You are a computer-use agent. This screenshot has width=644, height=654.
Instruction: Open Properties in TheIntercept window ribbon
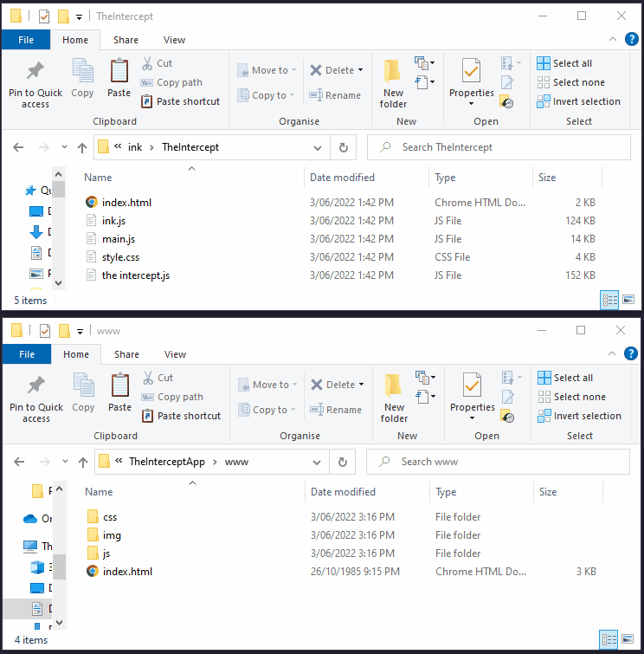pyautogui.click(x=472, y=82)
